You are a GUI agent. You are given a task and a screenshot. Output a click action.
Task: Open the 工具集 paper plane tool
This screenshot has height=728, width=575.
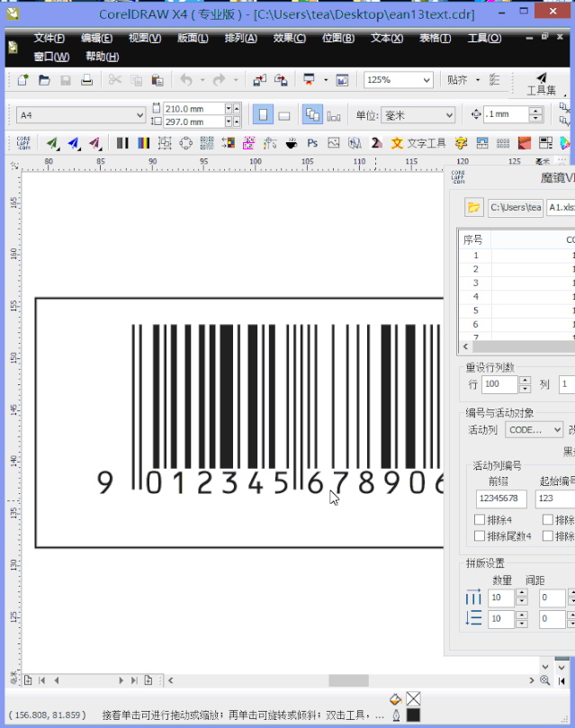coord(541,84)
